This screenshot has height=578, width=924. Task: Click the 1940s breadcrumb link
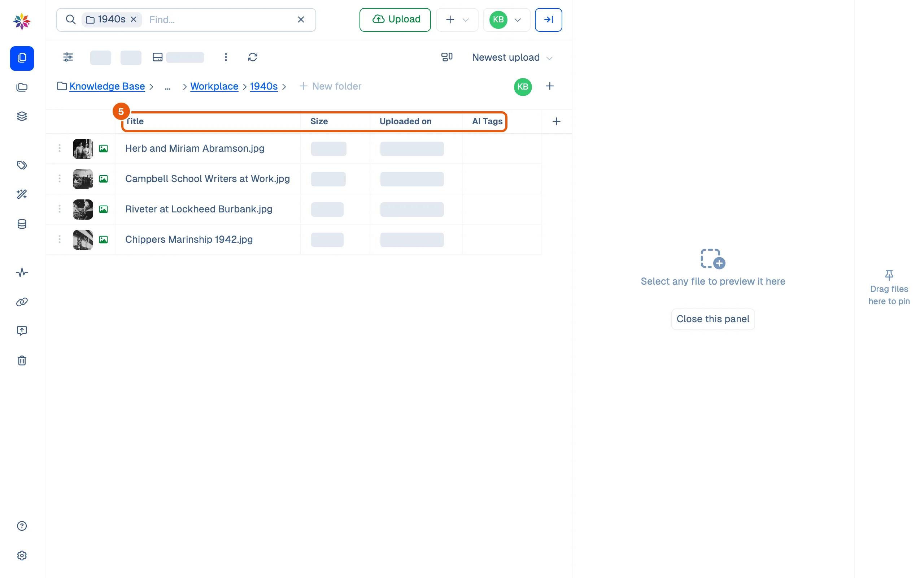pyautogui.click(x=264, y=86)
